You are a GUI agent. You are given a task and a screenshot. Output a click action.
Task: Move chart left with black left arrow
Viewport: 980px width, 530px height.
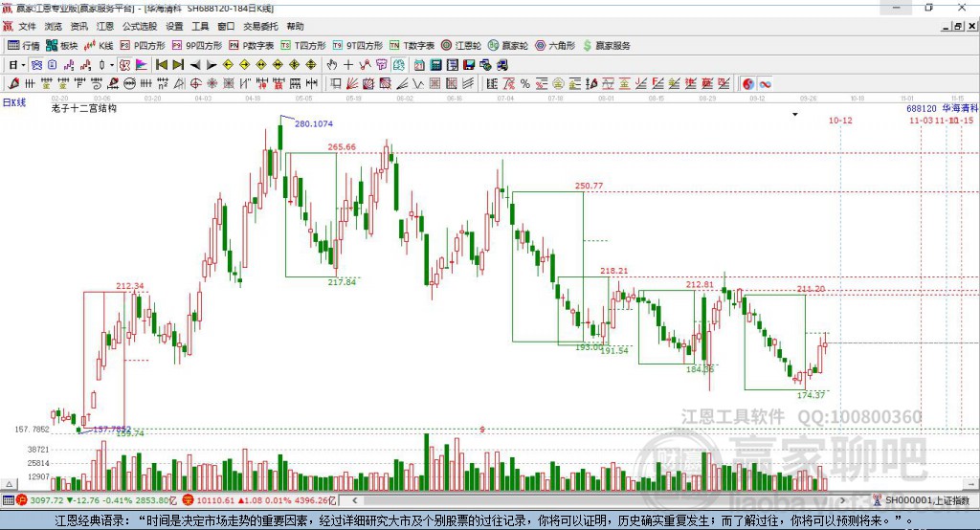point(195,64)
